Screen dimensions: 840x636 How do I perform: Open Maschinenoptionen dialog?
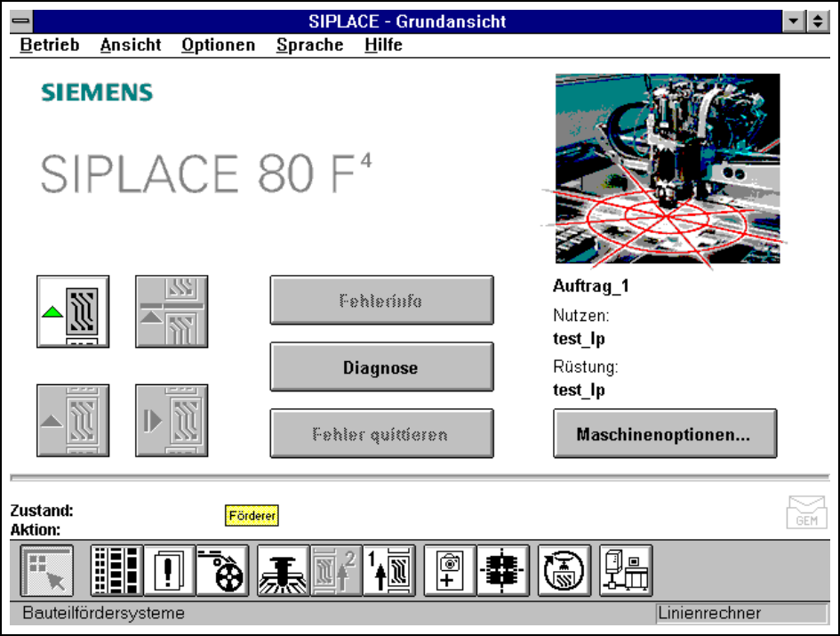pyautogui.click(x=664, y=435)
